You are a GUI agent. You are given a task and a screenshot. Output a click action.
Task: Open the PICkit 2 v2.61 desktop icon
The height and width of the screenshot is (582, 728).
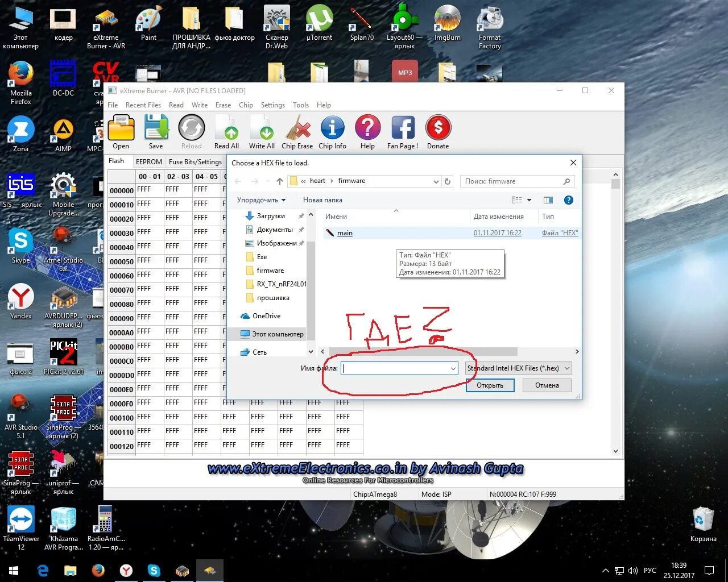(x=64, y=357)
